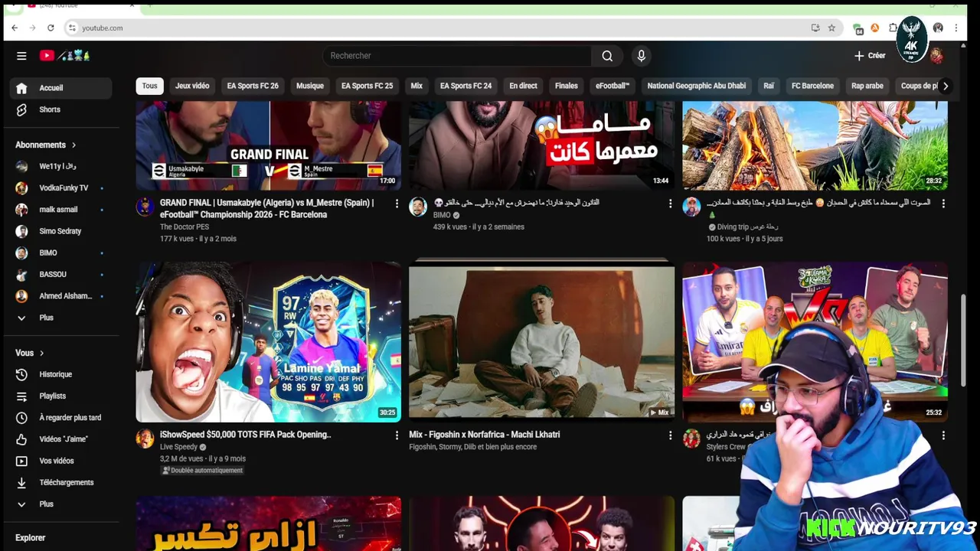Screen dimensions: 980x551
Task: Expand Vous section chevron
Action: [41, 354]
